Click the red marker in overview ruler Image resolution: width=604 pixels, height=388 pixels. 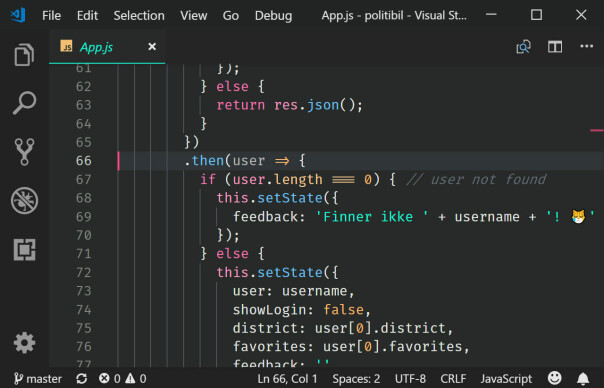point(597,130)
